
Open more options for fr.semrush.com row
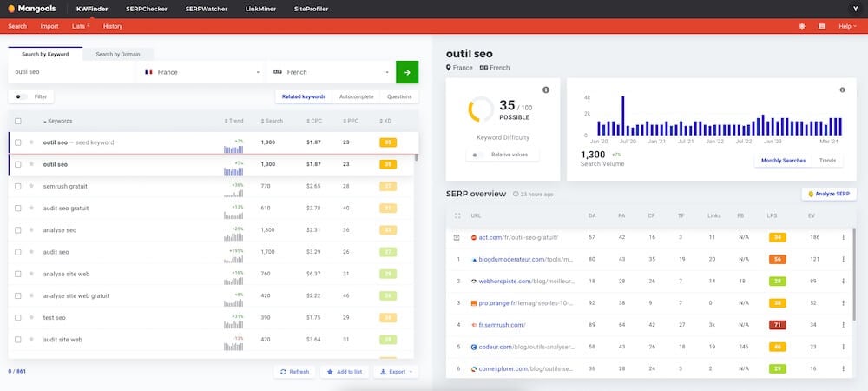point(844,325)
